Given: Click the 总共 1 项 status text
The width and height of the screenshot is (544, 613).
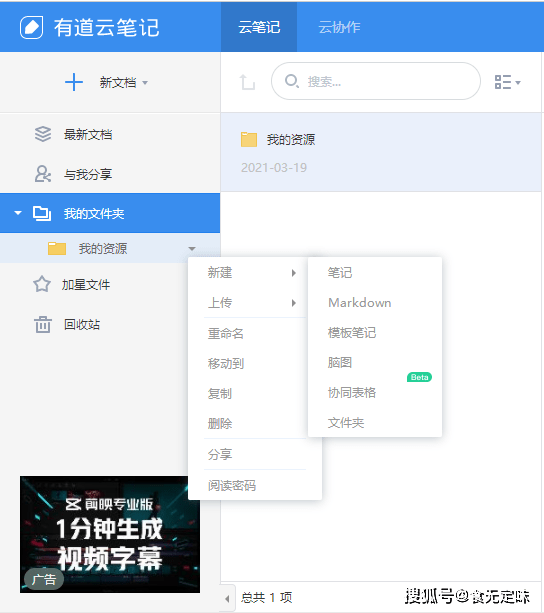Looking at the screenshot, I should pos(267,597).
